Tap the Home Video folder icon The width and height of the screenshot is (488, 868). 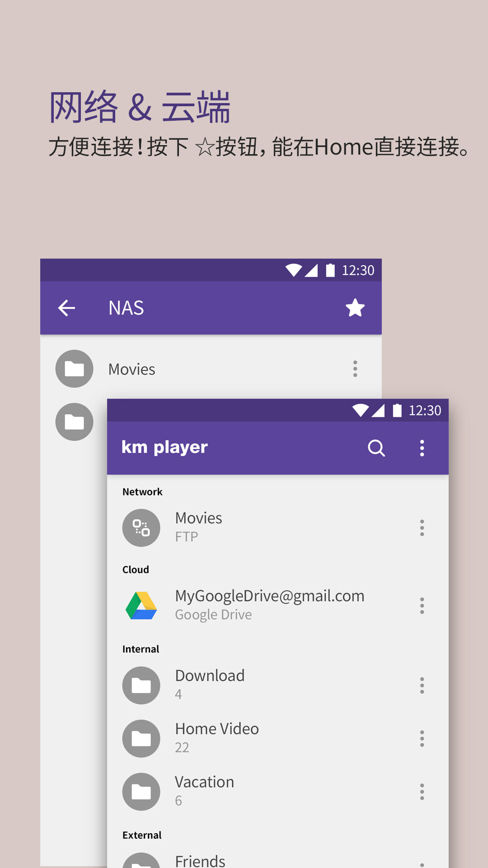(x=141, y=739)
